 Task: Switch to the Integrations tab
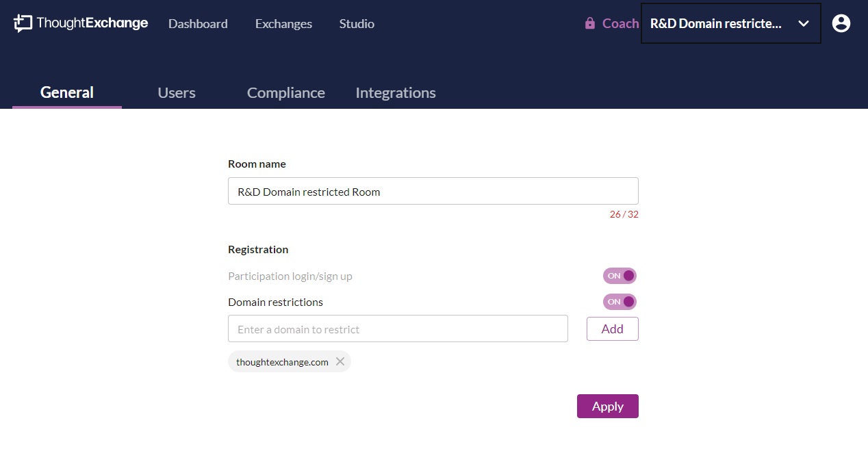[396, 92]
